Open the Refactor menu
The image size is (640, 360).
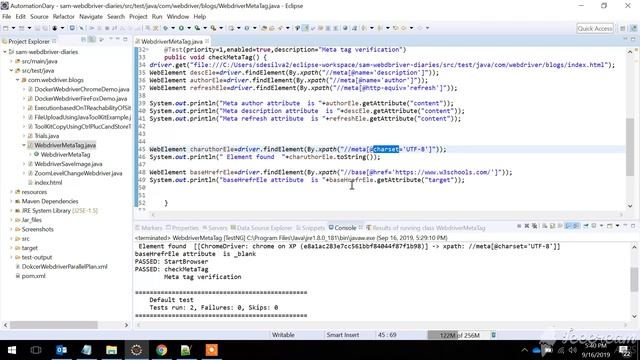coord(64,17)
